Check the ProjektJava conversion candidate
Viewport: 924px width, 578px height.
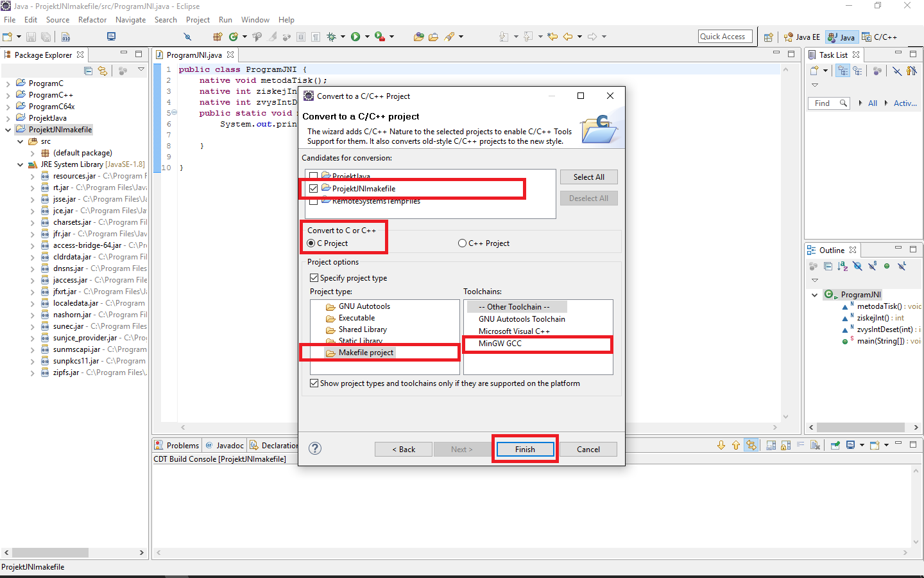click(314, 176)
